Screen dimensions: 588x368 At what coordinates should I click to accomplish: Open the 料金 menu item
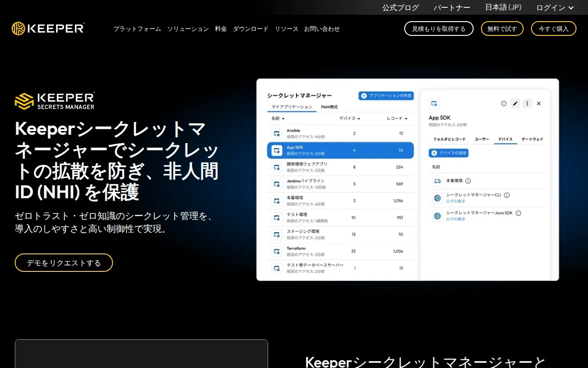coord(221,29)
